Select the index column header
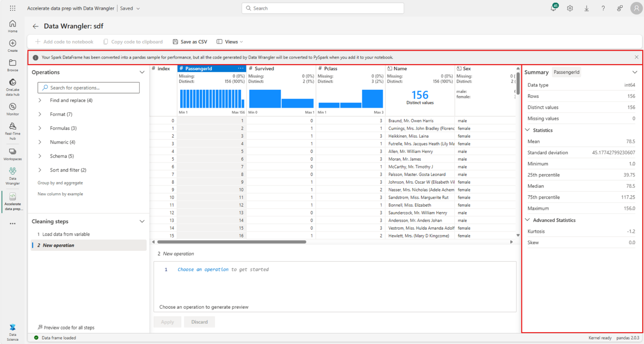The width and height of the screenshot is (644, 344). pyautogui.click(x=163, y=69)
